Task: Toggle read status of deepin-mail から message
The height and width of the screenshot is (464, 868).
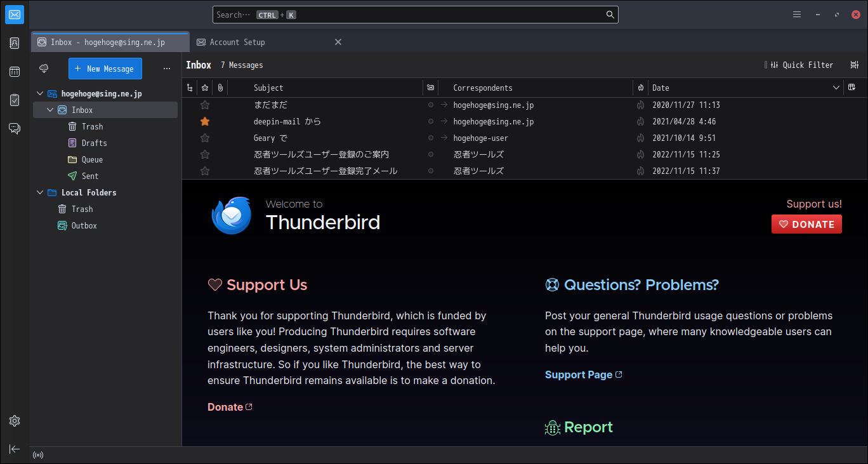Action: pyautogui.click(x=431, y=121)
